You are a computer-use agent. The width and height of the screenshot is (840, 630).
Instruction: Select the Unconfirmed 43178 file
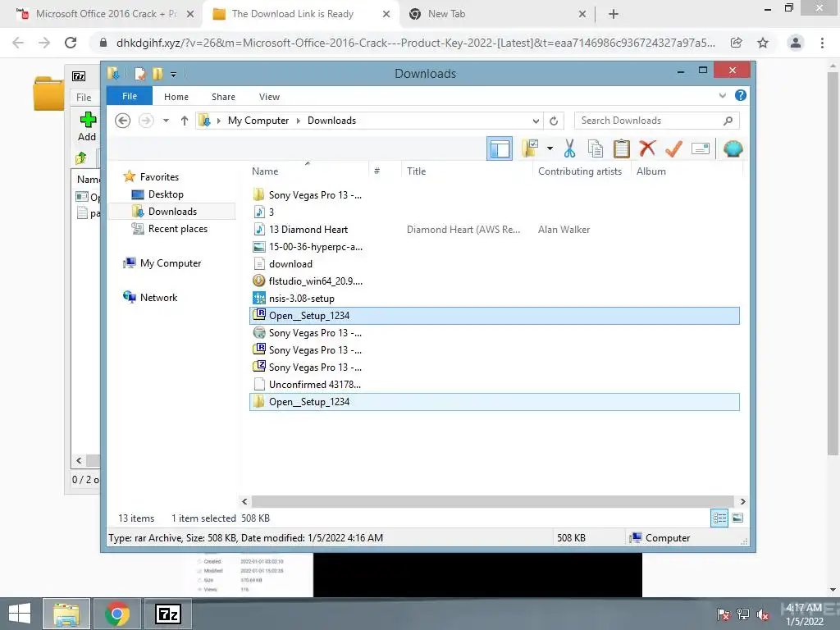[314, 385]
